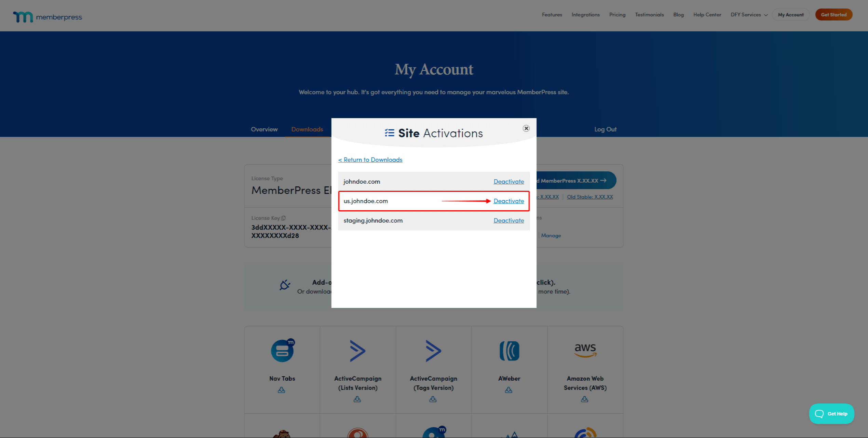Click the My Account heading
The height and width of the screenshot is (438, 868).
tap(434, 70)
